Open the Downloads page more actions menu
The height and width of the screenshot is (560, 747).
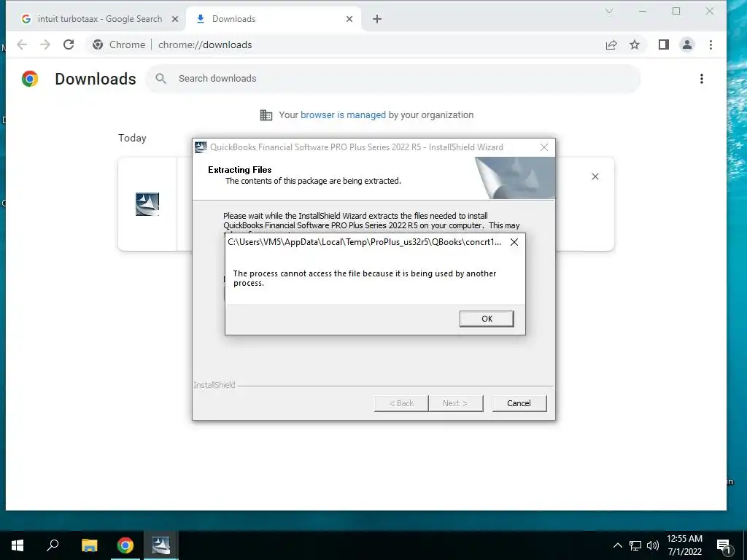click(701, 79)
